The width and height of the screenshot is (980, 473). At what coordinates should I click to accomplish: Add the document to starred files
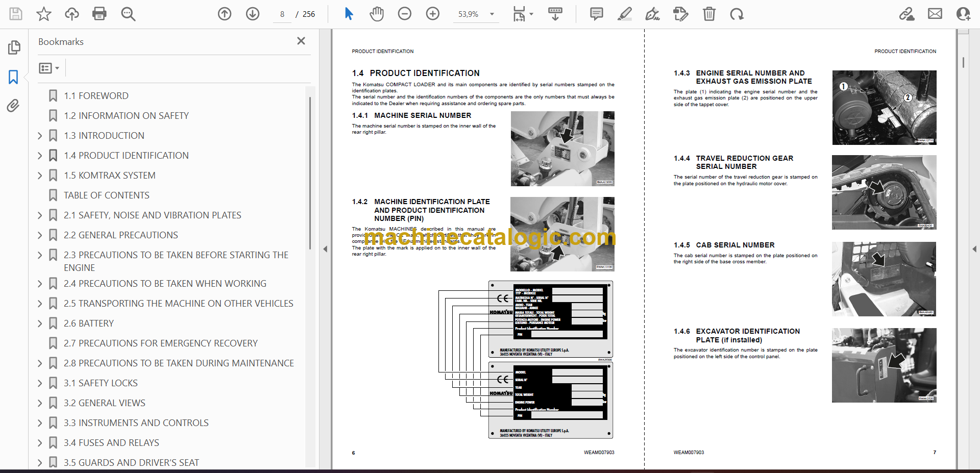(44, 14)
